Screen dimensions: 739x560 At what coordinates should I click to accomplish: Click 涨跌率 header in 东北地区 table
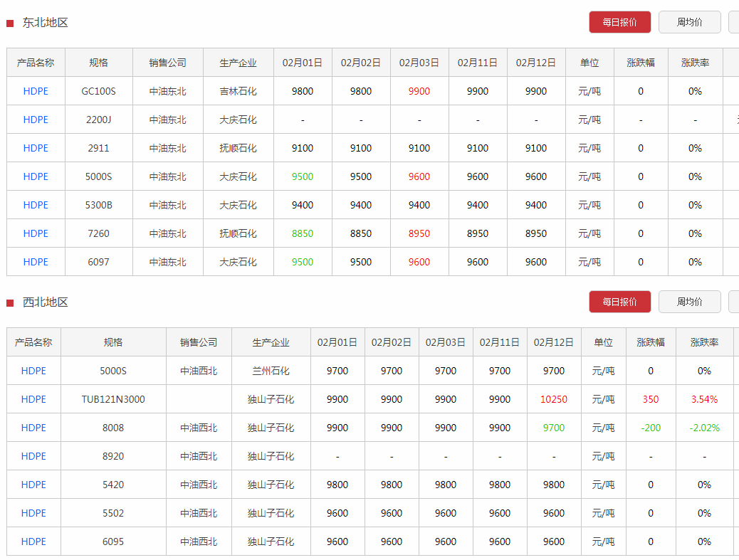(x=695, y=63)
